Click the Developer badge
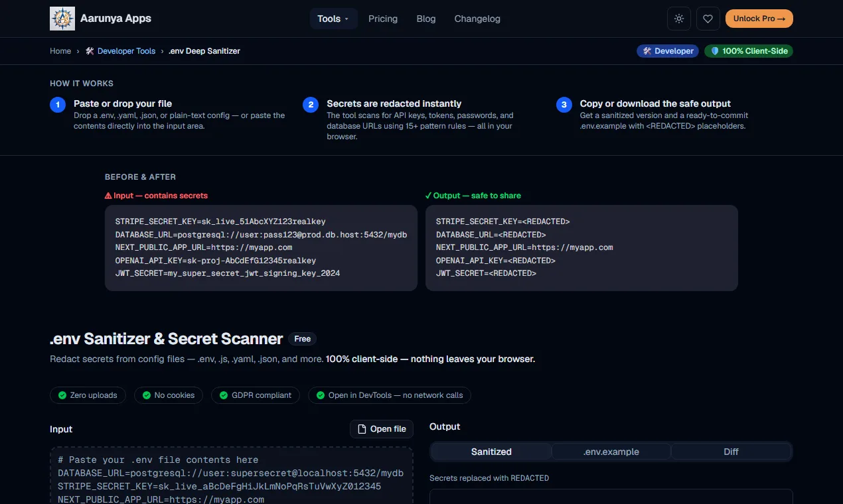This screenshot has width=843, height=504. tap(668, 51)
